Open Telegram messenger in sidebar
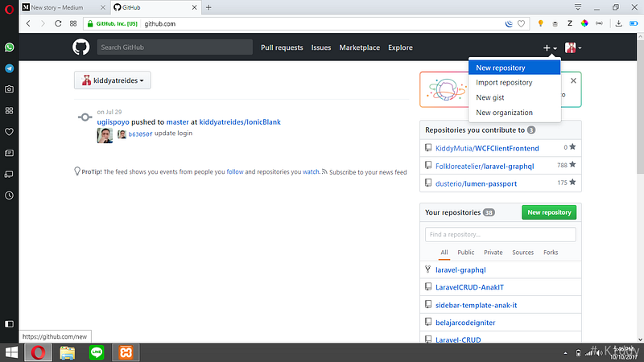Screen dimensions: 644x362 [x=9, y=68]
